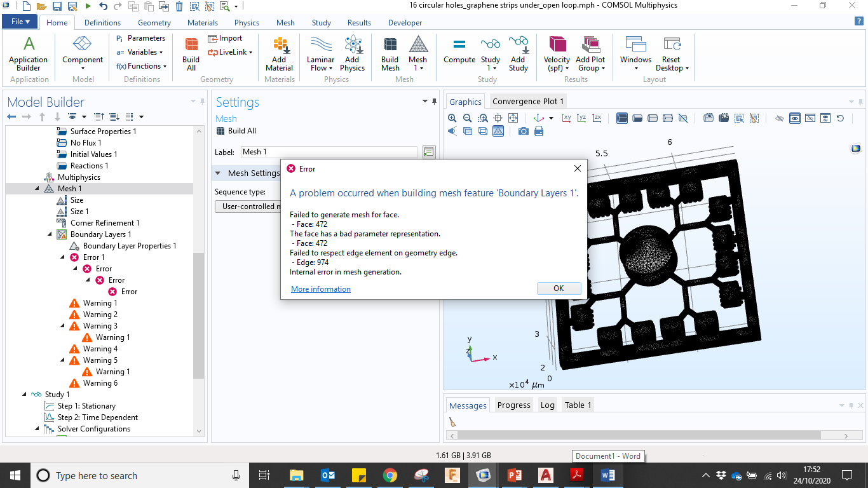The height and width of the screenshot is (488, 868).
Task: Switch to the XY plane view
Action: 566,118
